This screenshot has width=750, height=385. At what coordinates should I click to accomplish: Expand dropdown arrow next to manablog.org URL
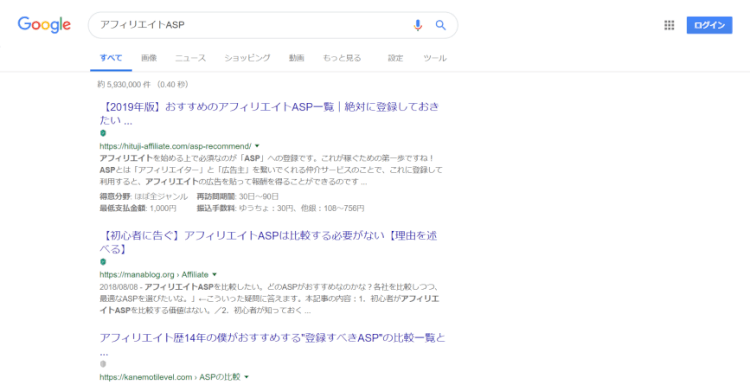pos(214,275)
